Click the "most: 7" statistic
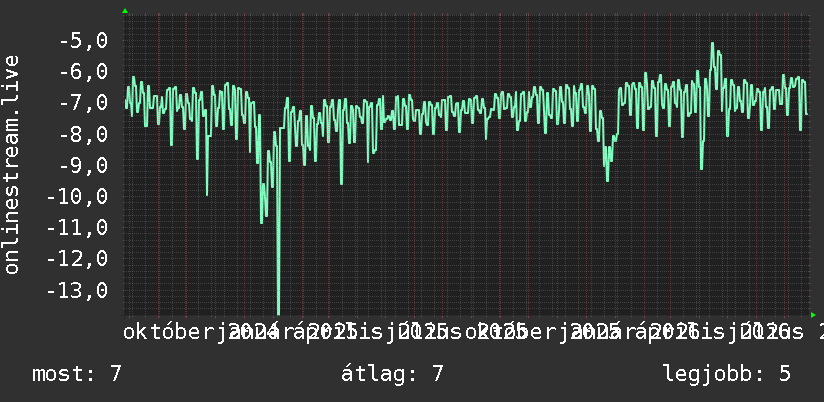This screenshot has height=402, width=824. 77,374
